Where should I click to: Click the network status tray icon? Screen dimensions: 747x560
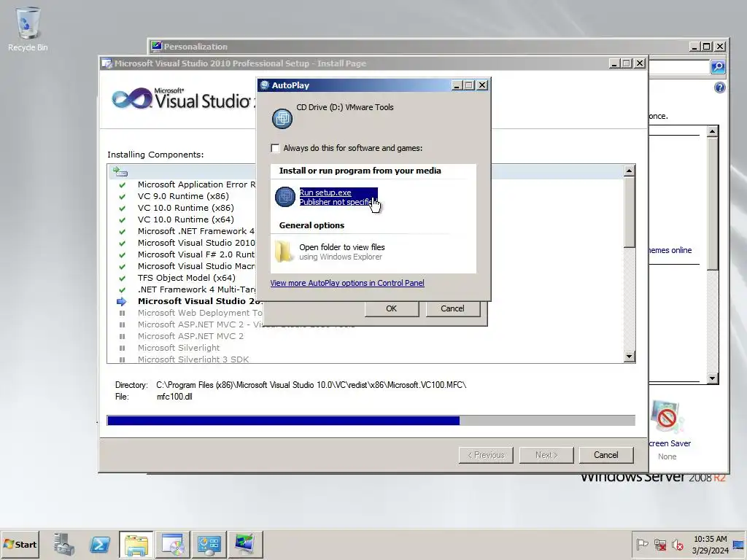pos(659,544)
